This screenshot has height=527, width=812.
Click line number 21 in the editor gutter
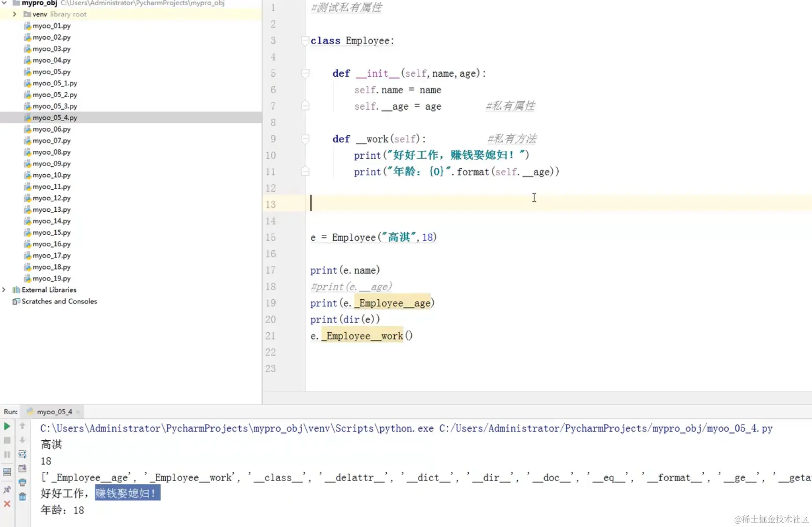point(270,336)
